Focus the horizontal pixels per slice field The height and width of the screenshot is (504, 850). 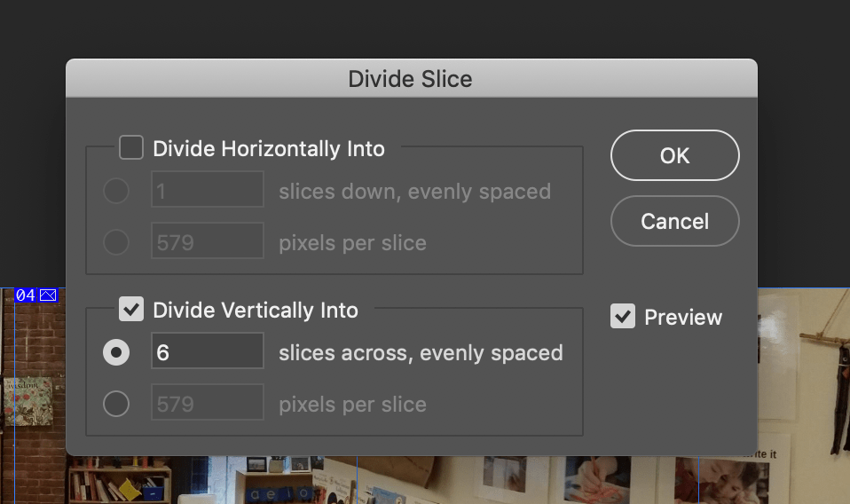208,241
